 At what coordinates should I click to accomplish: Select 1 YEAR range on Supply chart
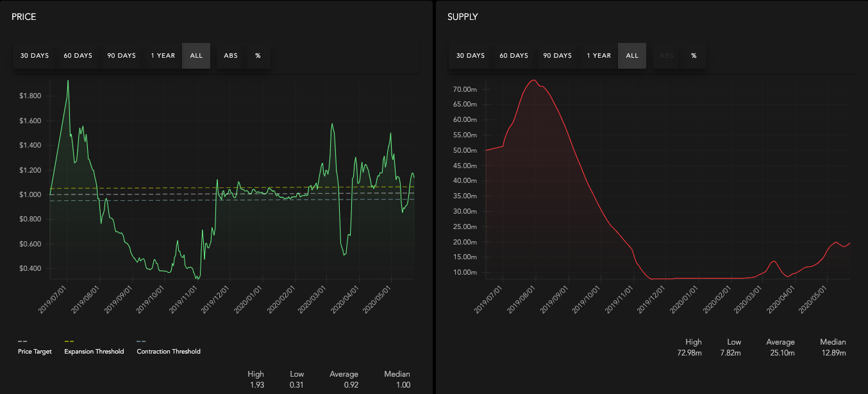click(599, 56)
